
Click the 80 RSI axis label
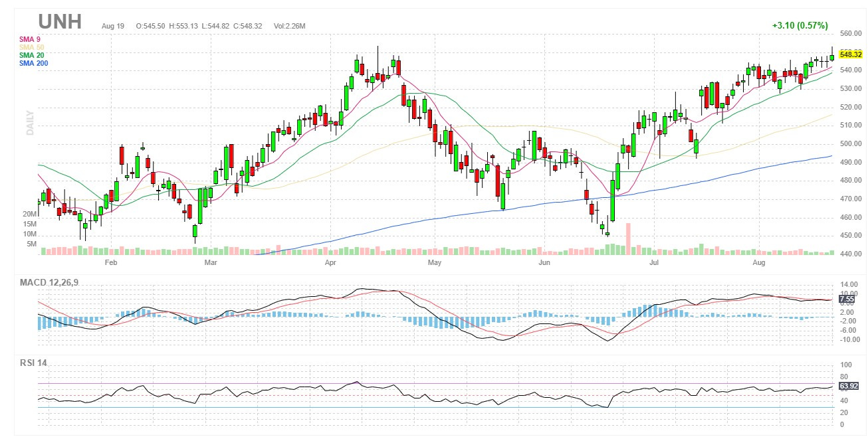tap(845, 377)
